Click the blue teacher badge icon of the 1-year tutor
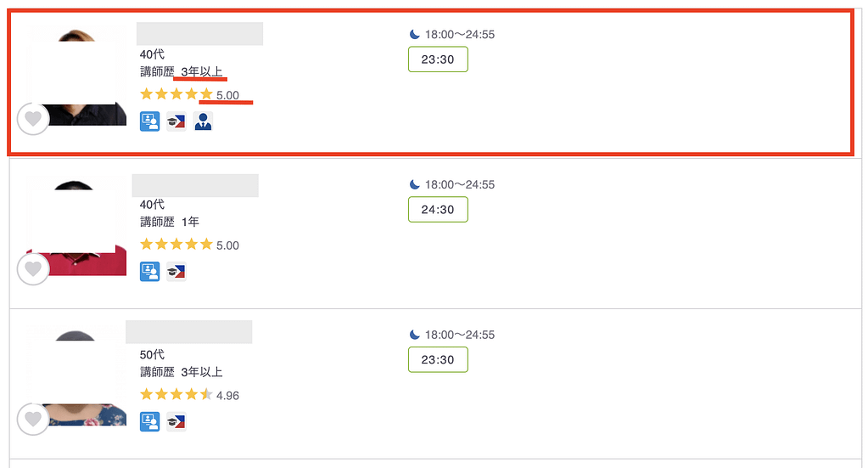This screenshot has height=468, width=868. pos(149,272)
